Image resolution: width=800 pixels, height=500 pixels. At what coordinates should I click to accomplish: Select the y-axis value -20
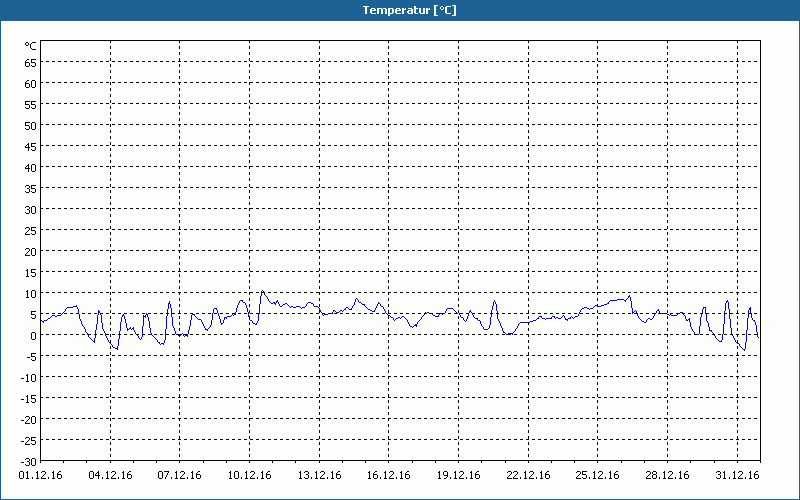pyautogui.click(x=28, y=419)
